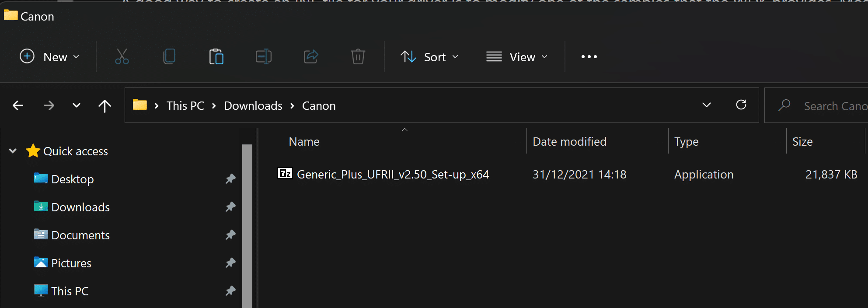The height and width of the screenshot is (308, 868).
Task: Navigate up to the Downloads folder
Action: [105, 105]
